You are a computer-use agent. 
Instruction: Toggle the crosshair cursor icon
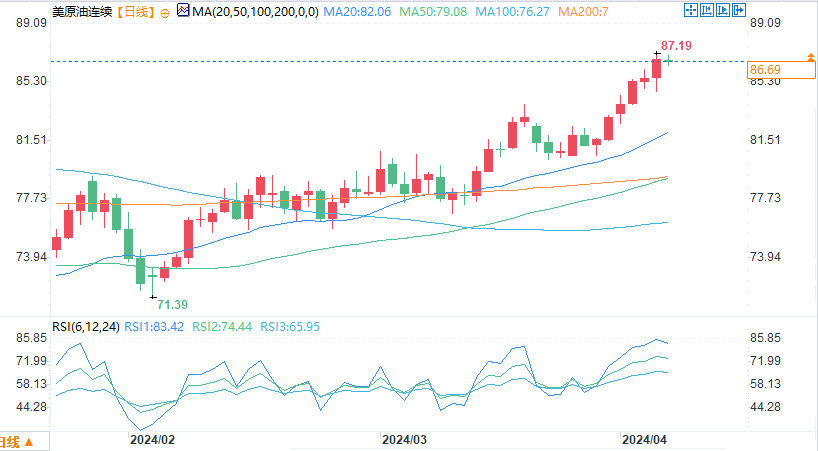tap(691, 10)
